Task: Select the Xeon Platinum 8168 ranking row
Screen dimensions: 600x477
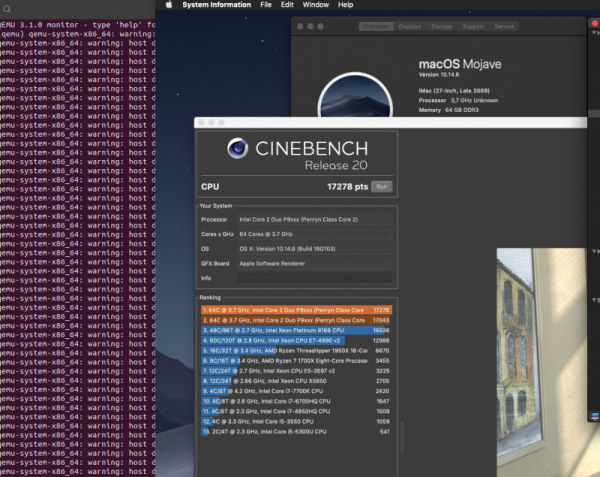Action: (x=296, y=331)
